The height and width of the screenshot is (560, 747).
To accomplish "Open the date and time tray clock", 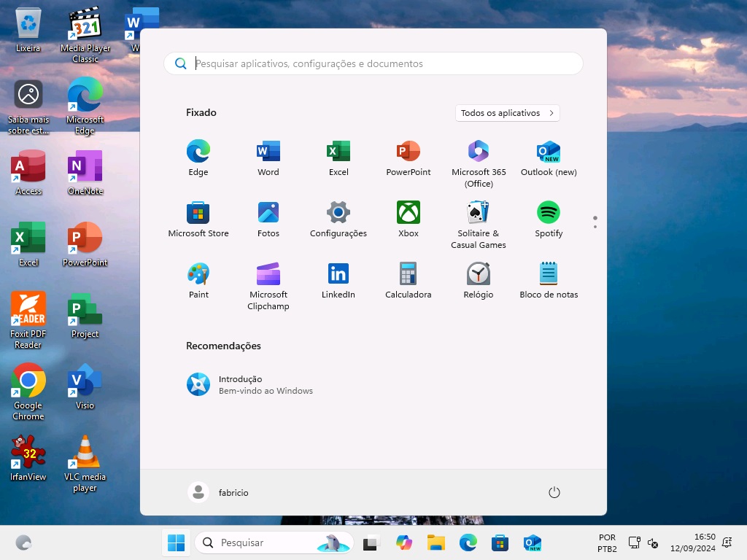I will [694, 542].
